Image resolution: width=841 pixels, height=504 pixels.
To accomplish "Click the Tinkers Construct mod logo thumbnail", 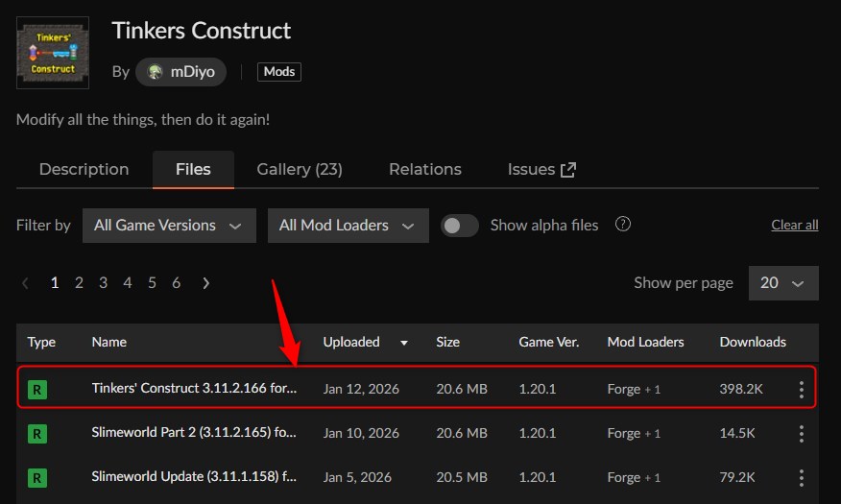I will (x=53, y=53).
